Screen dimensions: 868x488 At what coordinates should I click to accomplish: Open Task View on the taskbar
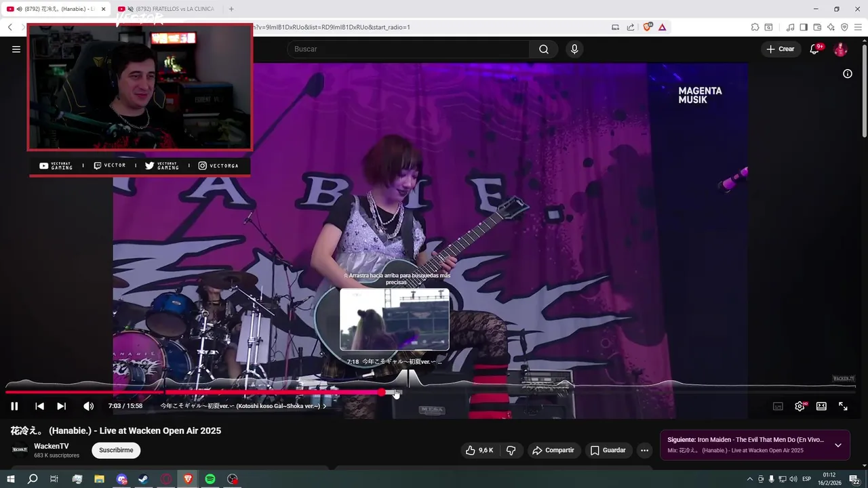click(54, 479)
